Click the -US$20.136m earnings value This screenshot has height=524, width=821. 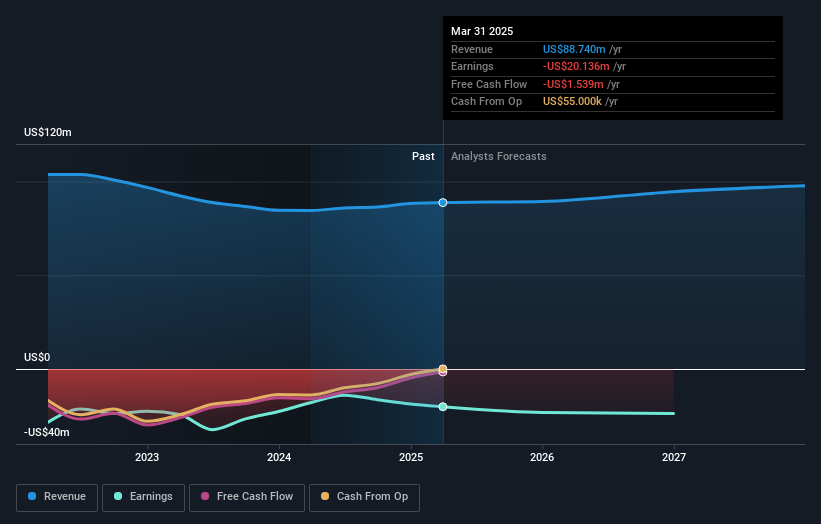click(x=576, y=66)
